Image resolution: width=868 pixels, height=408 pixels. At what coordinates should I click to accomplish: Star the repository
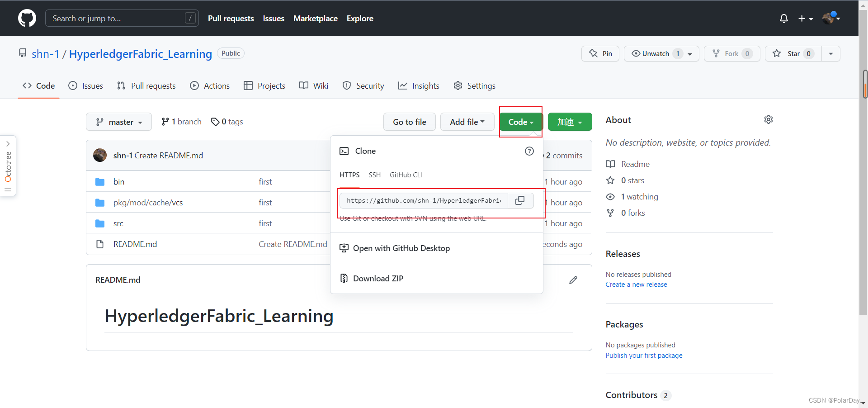click(x=793, y=53)
